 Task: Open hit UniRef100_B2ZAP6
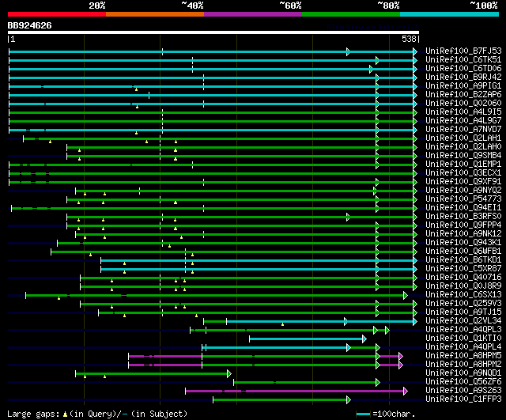[x=463, y=95]
